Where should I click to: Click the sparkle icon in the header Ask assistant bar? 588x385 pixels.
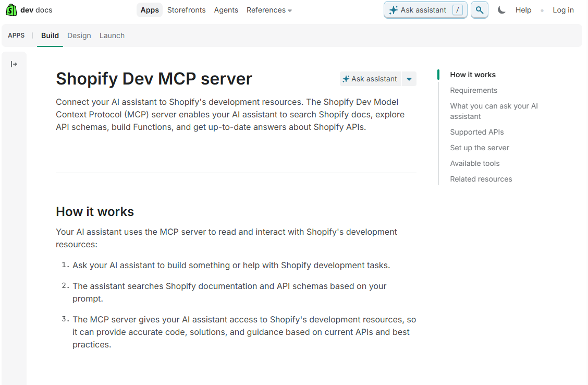coord(394,9)
